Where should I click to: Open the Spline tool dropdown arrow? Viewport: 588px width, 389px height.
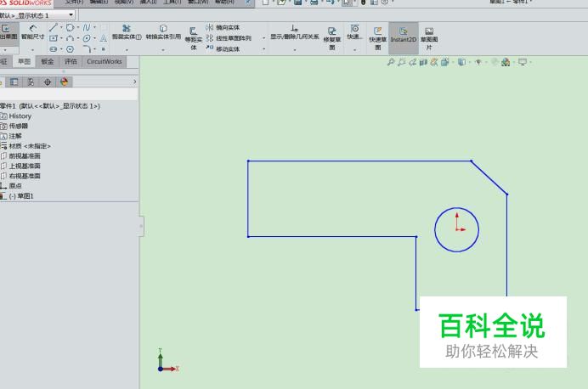pyautogui.click(x=94, y=27)
